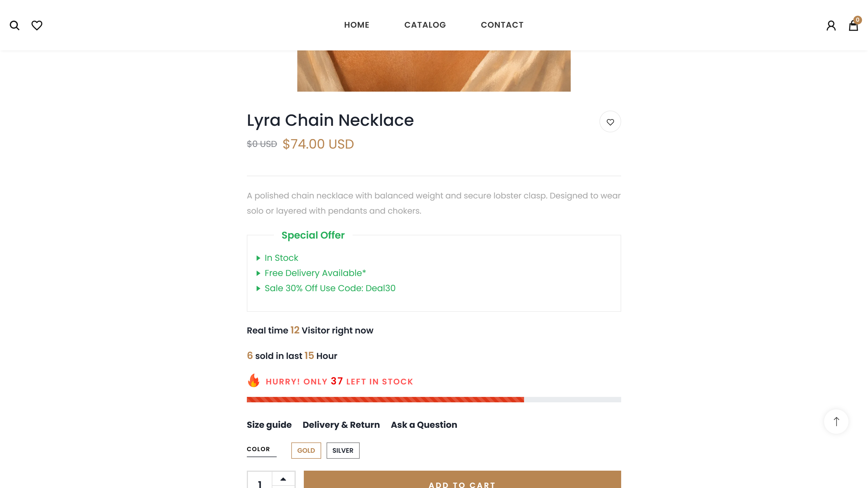Click the flame icon next to stock warning
Screen dimensions: 868x488
(x=253, y=381)
